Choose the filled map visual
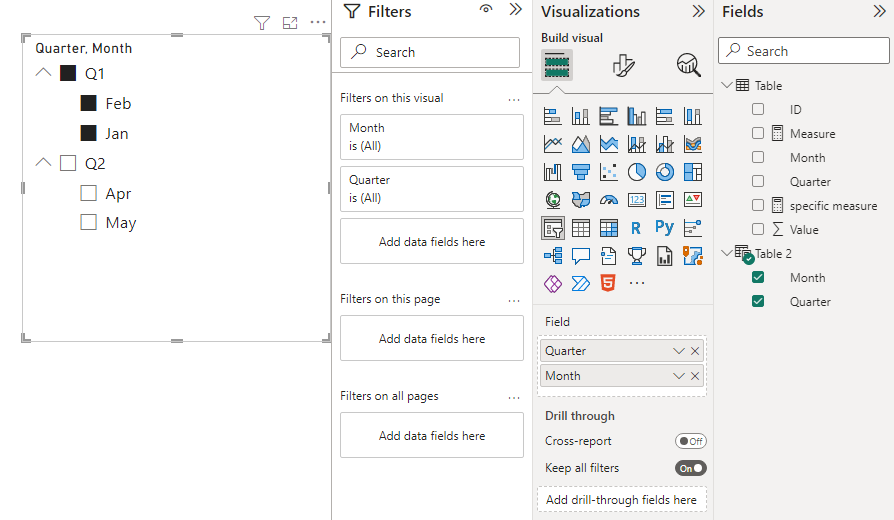Image resolution: width=894 pixels, height=520 pixels. pos(580,200)
